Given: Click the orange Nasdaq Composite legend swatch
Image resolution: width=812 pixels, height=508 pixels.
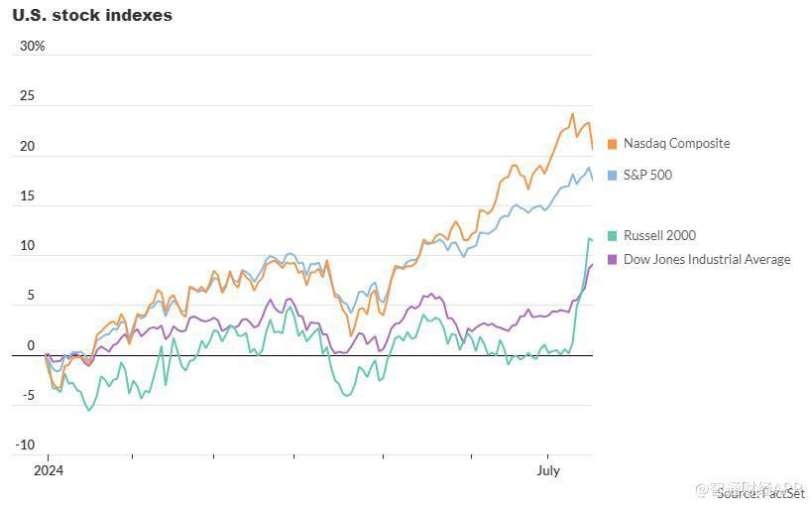Looking at the screenshot, I should coord(612,144).
